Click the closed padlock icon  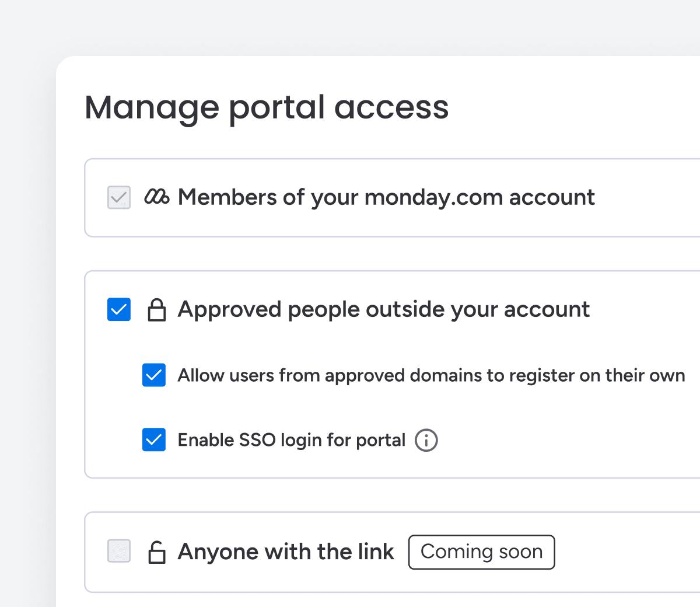[x=156, y=310]
